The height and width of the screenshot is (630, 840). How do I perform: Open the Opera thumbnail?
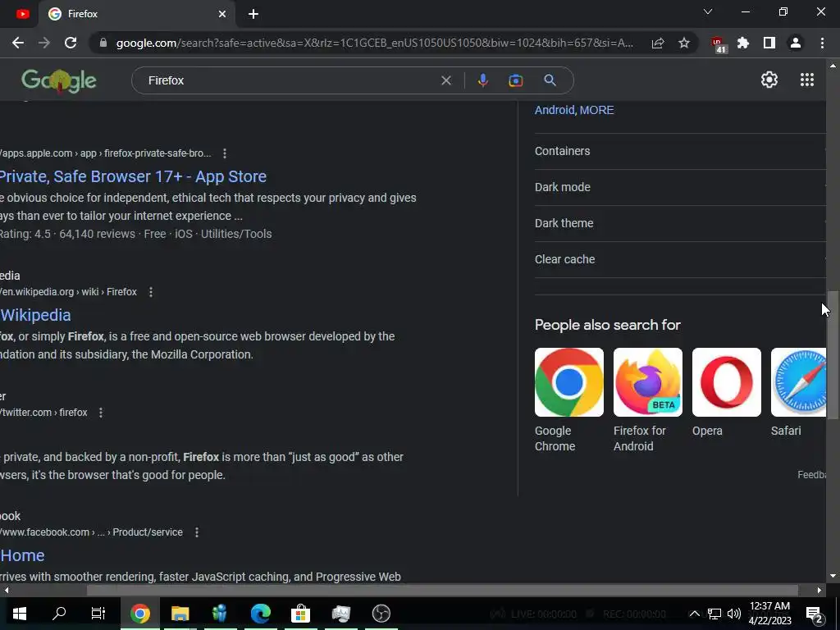pos(727,382)
